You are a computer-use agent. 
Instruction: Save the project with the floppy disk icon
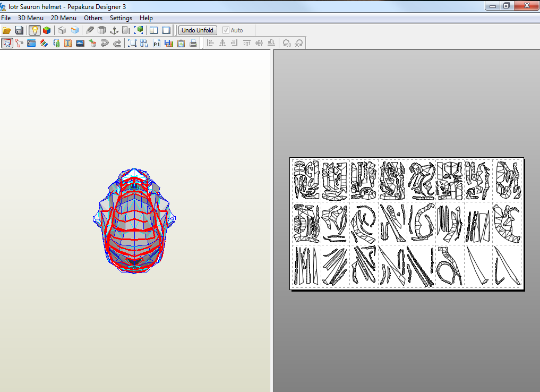[x=19, y=30]
